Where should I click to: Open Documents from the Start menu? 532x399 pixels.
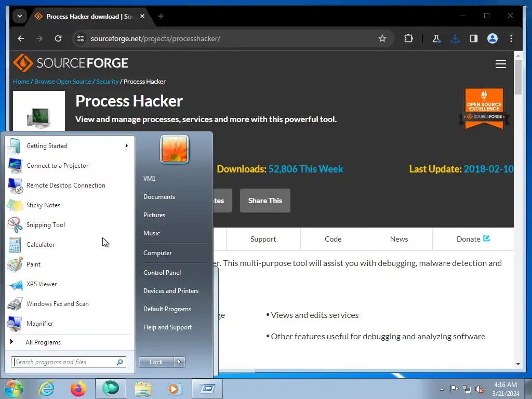click(159, 197)
